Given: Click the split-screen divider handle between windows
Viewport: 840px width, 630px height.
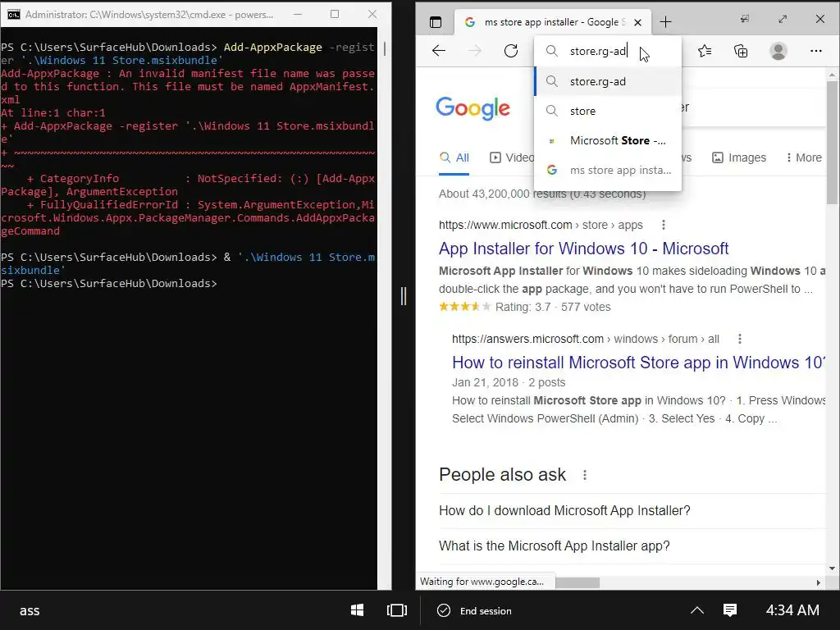Looking at the screenshot, I should [x=404, y=295].
